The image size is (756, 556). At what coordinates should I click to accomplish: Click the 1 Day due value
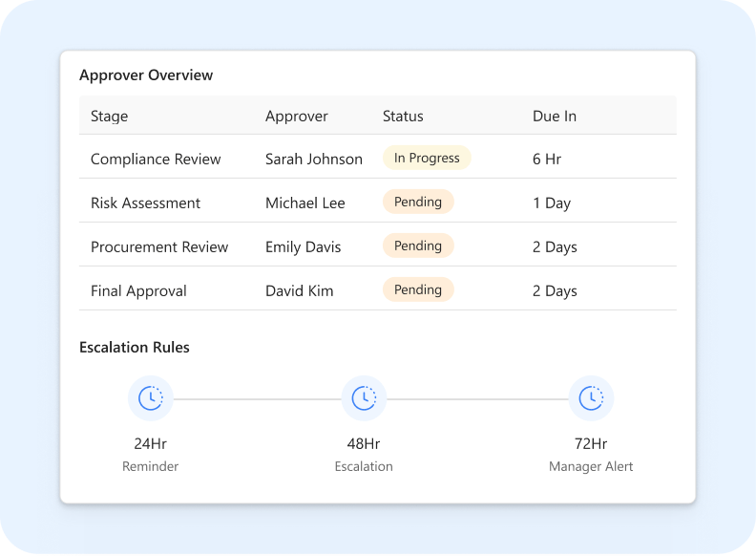tap(552, 203)
